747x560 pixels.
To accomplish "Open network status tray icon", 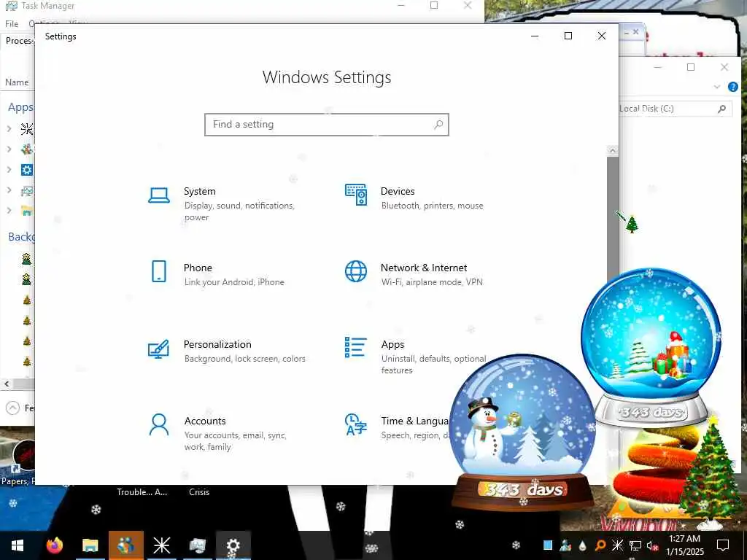I will 635,545.
